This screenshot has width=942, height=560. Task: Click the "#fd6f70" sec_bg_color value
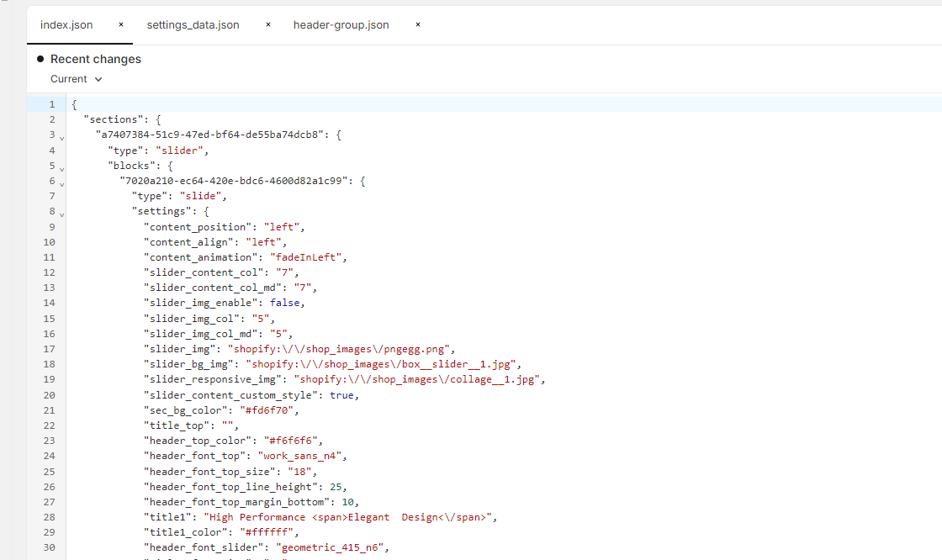click(x=272, y=410)
